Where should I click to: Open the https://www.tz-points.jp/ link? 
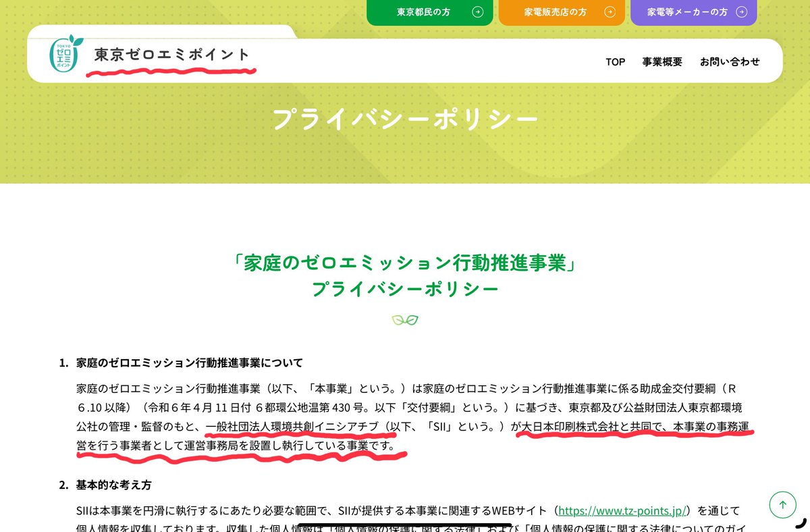coord(624,510)
